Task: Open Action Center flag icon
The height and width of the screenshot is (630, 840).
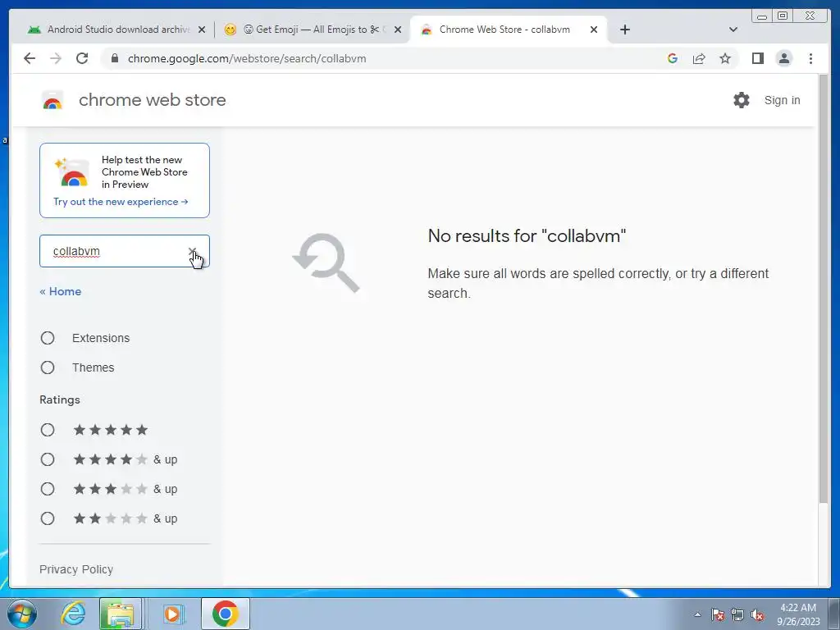Action: [718, 614]
